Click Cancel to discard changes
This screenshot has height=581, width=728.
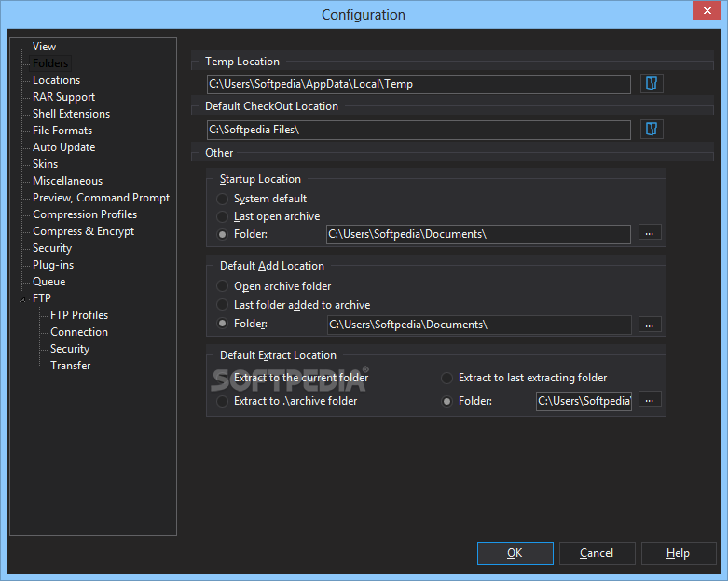[x=597, y=553]
